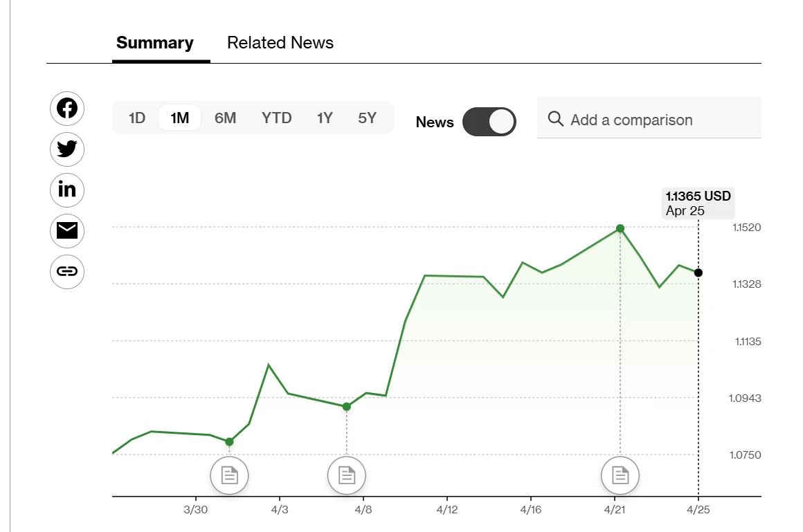The height and width of the screenshot is (532, 803).
Task: Click the 1.1135 y-axis label
Action: (x=748, y=342)
